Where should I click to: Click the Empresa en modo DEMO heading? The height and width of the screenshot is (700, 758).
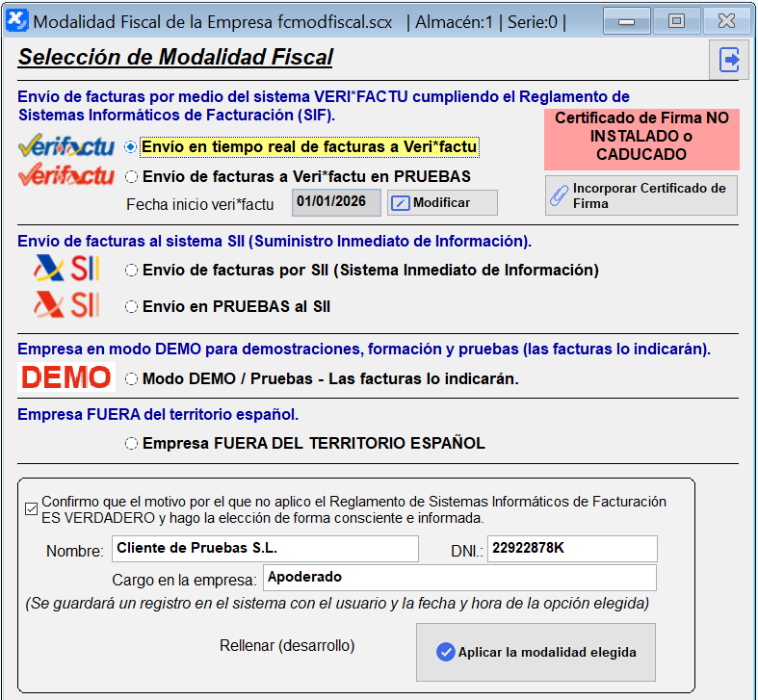(364, 349)
